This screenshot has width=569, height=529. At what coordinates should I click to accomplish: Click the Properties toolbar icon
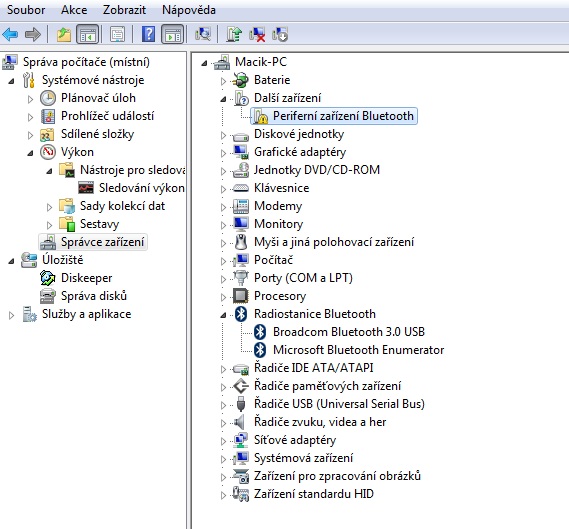pyautogui.click(x=118, y=35)
